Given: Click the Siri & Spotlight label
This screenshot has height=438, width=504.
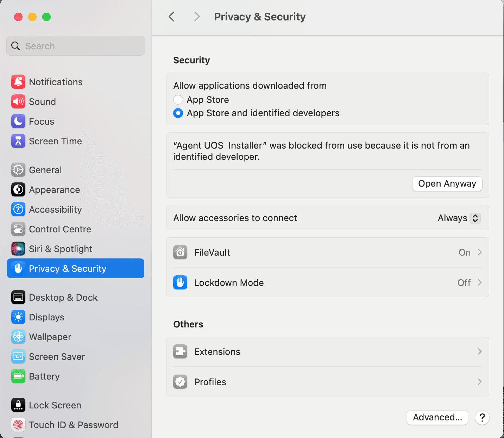Looking at the screenshot, I should [x=61, y=249].
